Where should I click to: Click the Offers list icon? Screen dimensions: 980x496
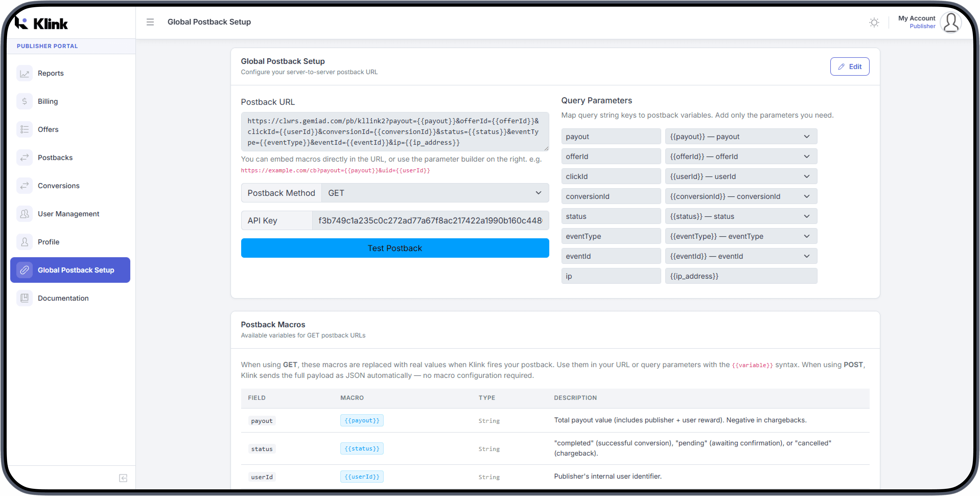pyautogui.click(x=24, y=129)
